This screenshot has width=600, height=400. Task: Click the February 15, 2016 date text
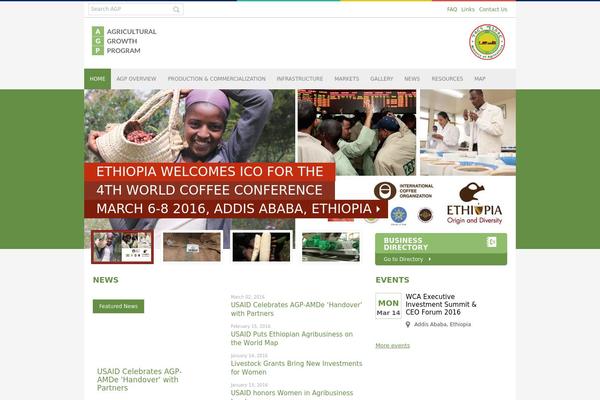pyautogui.click(x=251, y=326)
